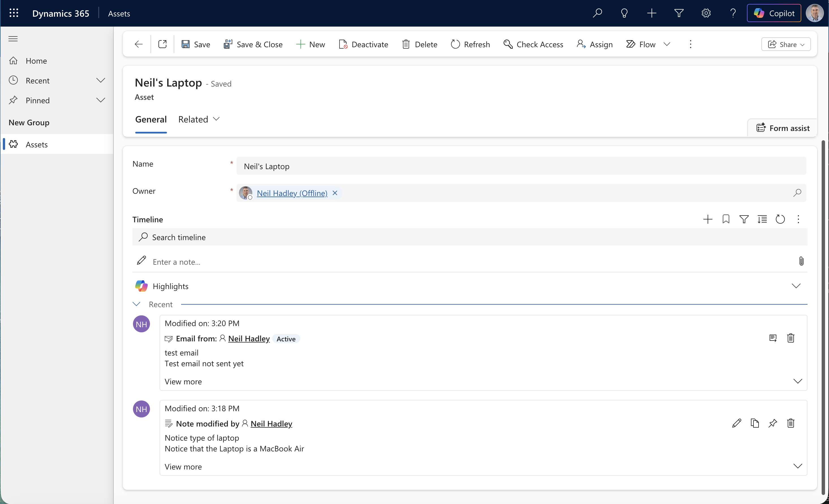Image resolution: width=829 pixels, height=504 pixels.
Task: Click Refresh in the command bar
Action: (x=470, y=44)
